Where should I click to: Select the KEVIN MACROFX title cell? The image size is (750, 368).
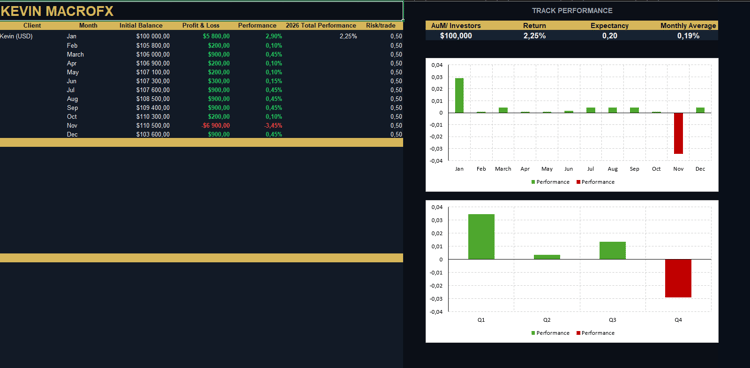click(201, 11)
